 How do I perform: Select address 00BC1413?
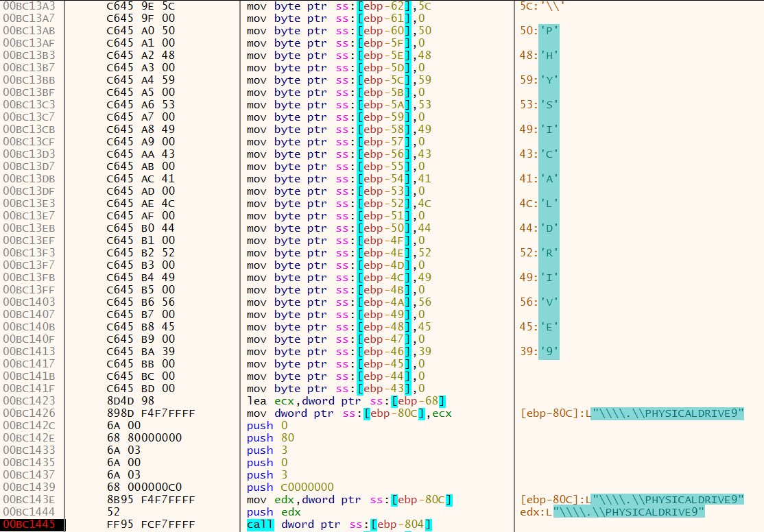click(29, 351)
